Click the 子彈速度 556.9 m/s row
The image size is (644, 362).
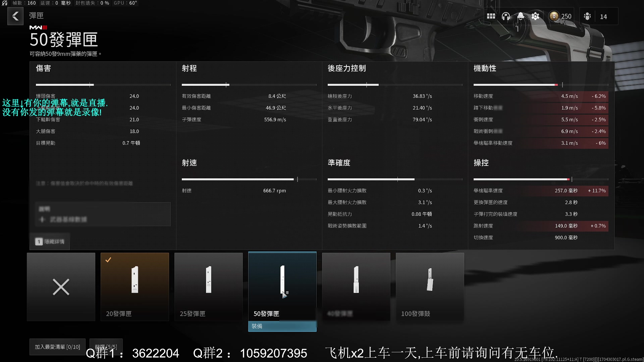[x=234, y=120]
